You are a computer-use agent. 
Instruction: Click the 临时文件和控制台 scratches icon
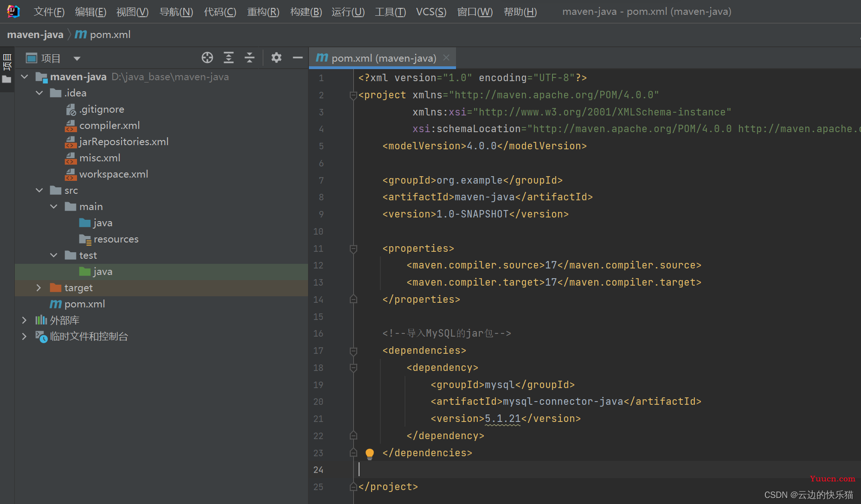41,337
